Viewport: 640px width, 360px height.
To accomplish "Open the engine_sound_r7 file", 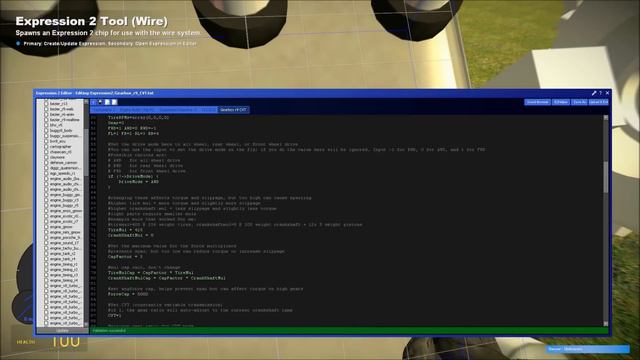I will pos(64,243).
